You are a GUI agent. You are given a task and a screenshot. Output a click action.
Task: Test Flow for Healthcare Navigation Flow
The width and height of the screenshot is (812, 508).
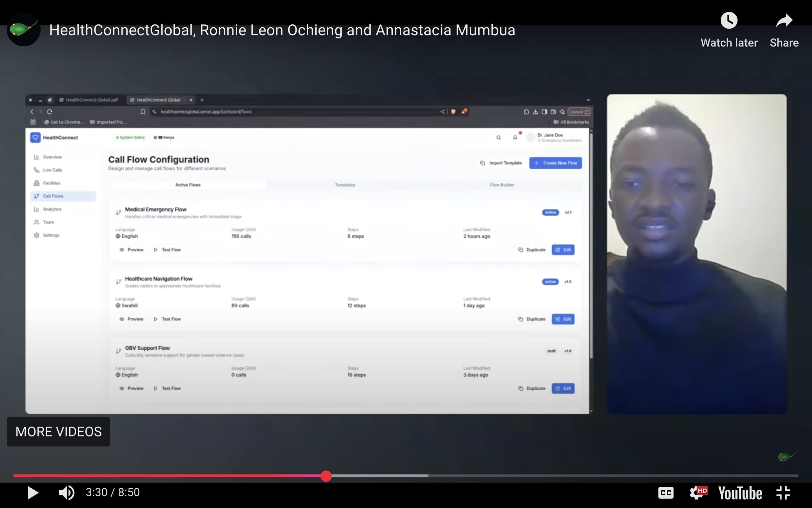coord(167,319)
